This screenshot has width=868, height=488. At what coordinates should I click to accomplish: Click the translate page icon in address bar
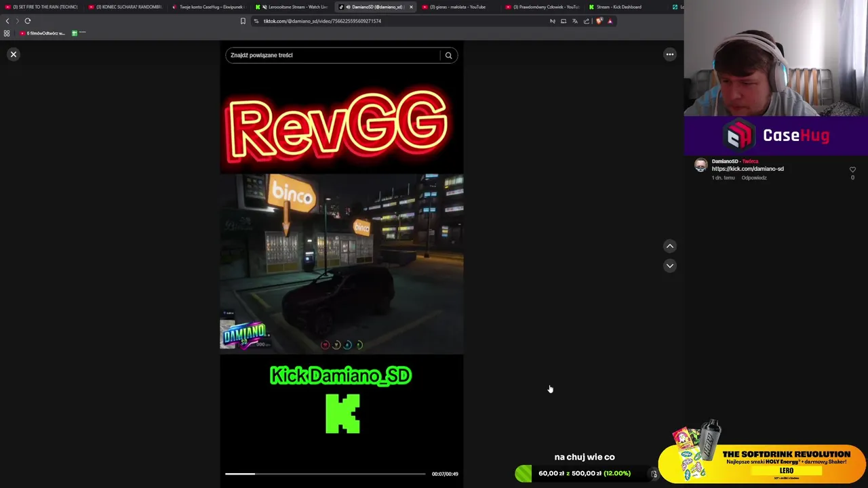coord(575,21)
